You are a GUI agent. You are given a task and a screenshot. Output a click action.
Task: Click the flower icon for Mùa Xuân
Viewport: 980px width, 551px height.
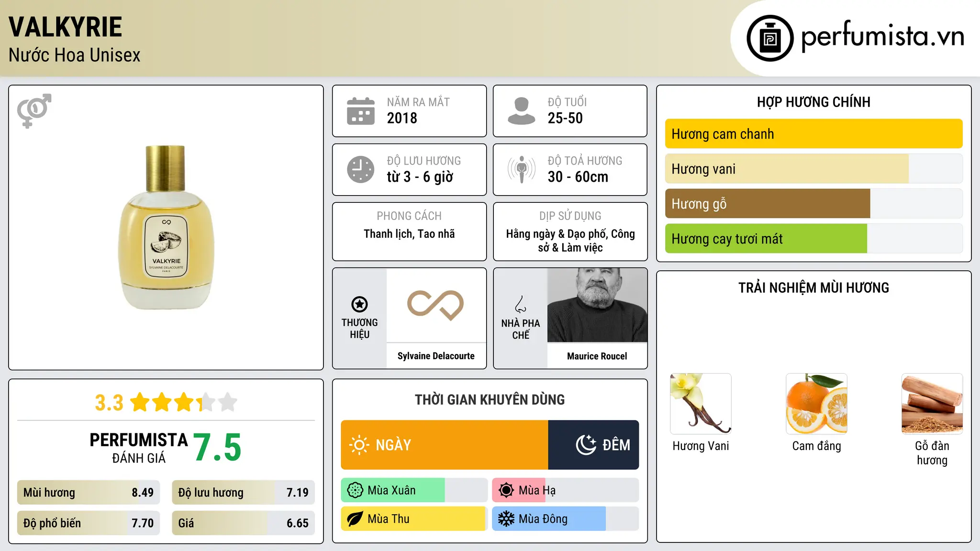[355, 490]
